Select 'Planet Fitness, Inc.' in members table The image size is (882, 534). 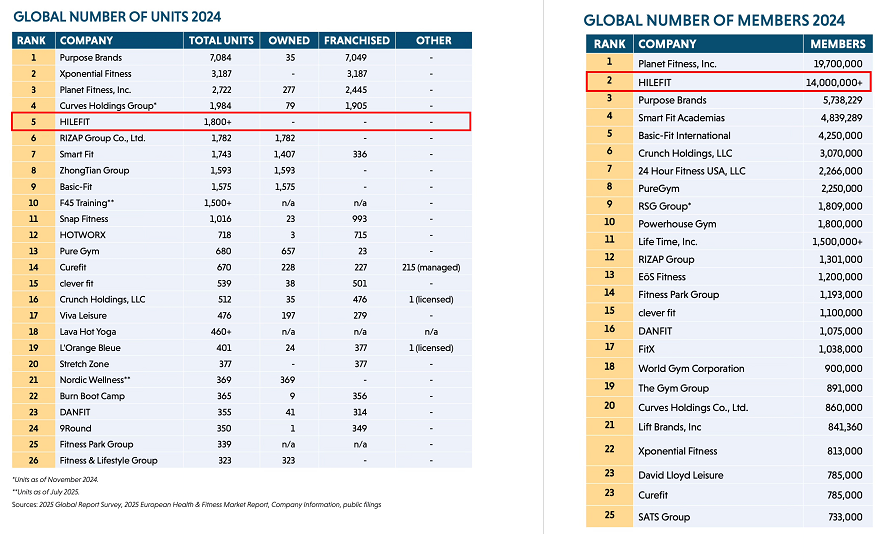click(x=677, y=64)
